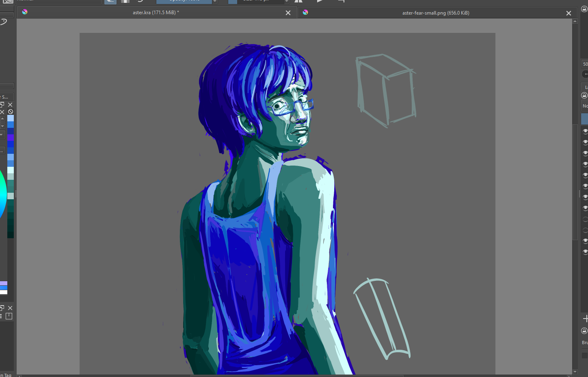Open the dropdown arrow next to the Opacity slider

tap(215, 2)
